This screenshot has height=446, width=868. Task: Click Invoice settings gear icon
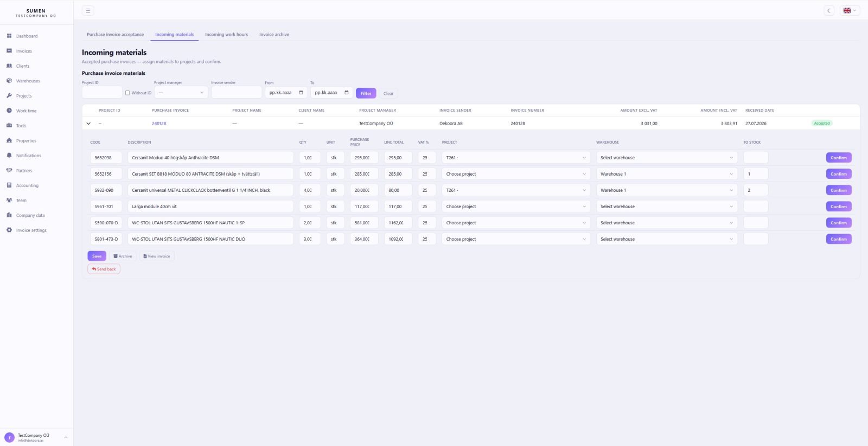pos(9,230)
